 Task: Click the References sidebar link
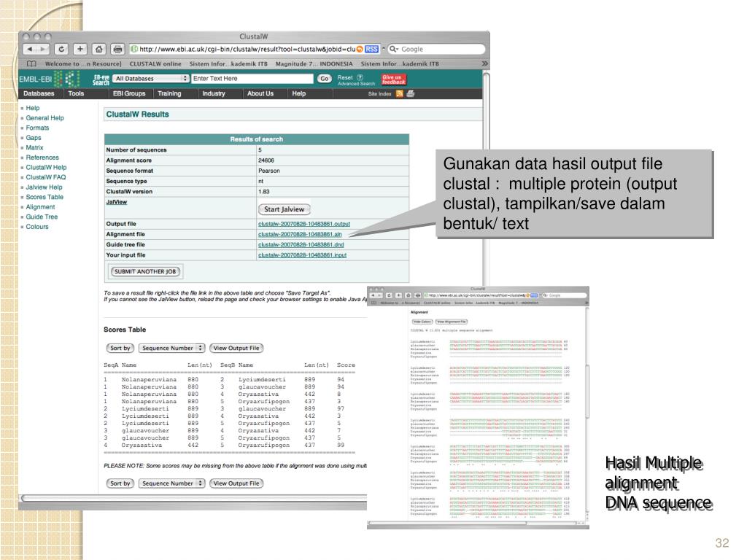pyautogui.click(x=42, y=157)
